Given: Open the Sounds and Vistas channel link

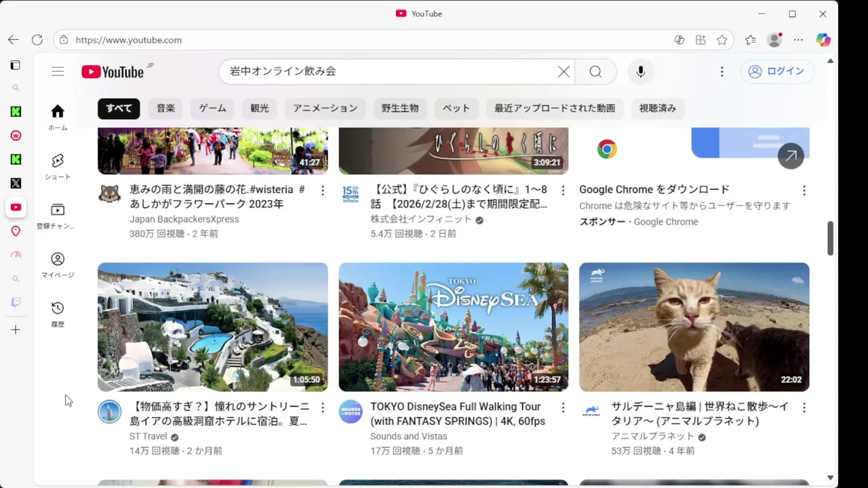Looking at the screenshot, I should (409, 436).
